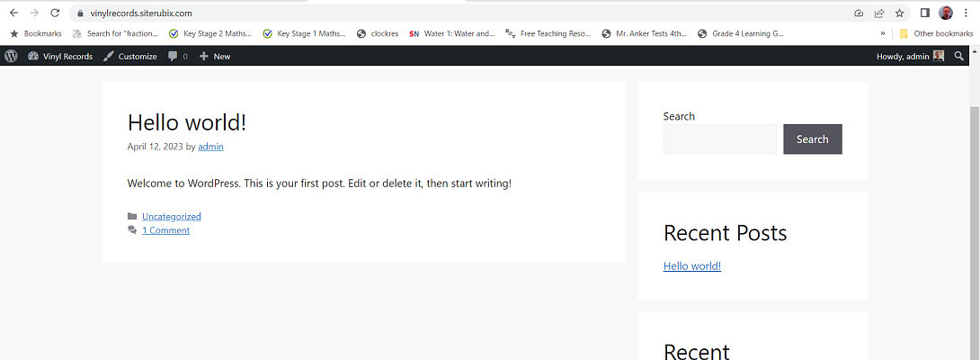Screen dimensions: 980x360
Task: Open the comments bubble in admin bar
Action: [179, 56]
